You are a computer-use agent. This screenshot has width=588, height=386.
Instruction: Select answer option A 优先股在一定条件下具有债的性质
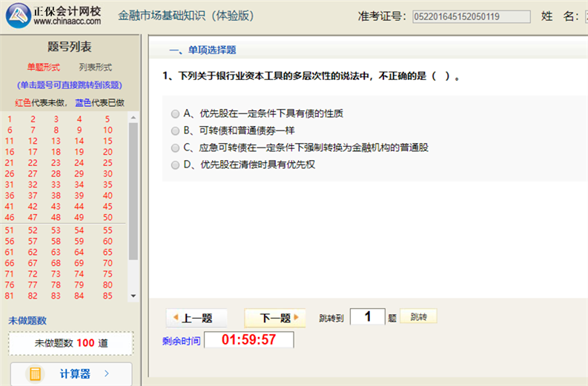tap(175, 114)
